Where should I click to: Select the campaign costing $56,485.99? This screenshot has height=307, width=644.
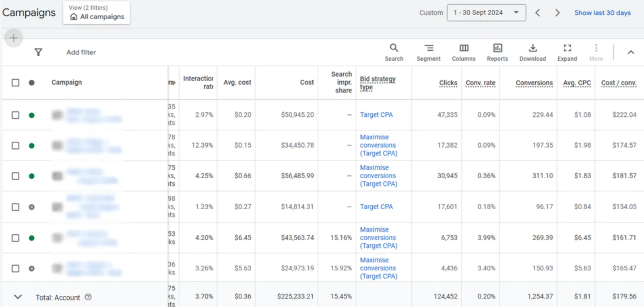click(15, 176)
